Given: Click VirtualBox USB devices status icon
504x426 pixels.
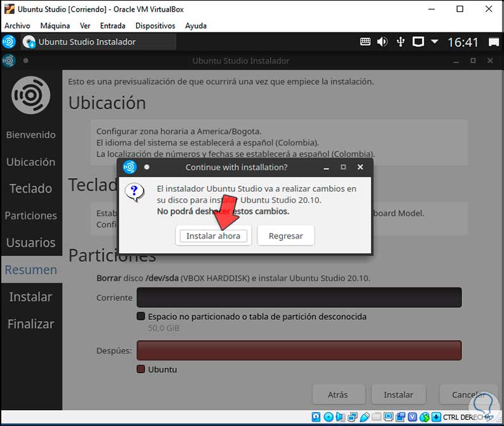Looking at the screenshot, I should pos(365,417).
